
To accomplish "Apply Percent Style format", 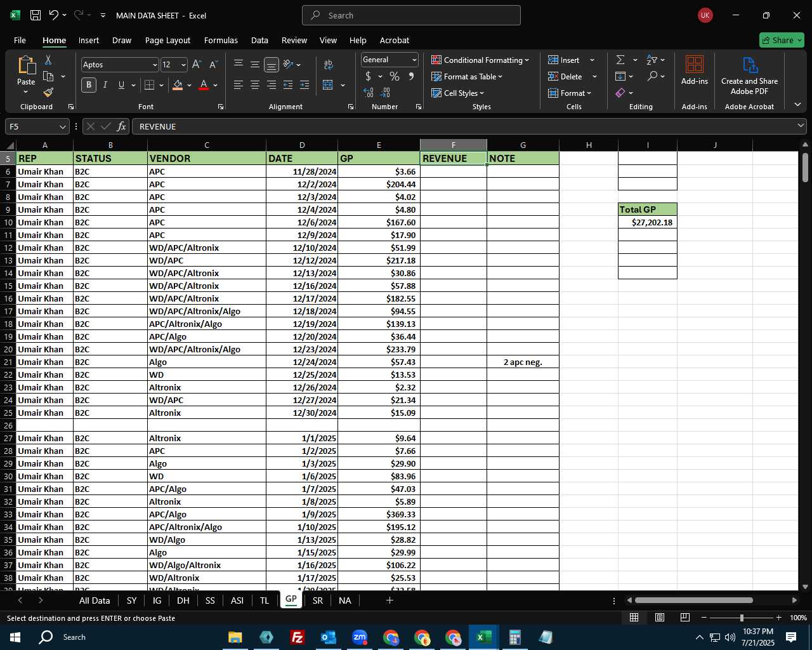I will (x=395, y=76).
